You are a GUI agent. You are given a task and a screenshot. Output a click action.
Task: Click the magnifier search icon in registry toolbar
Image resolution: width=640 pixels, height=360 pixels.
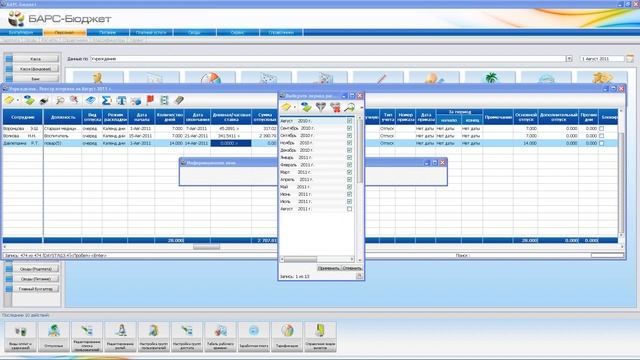[60, 100]
